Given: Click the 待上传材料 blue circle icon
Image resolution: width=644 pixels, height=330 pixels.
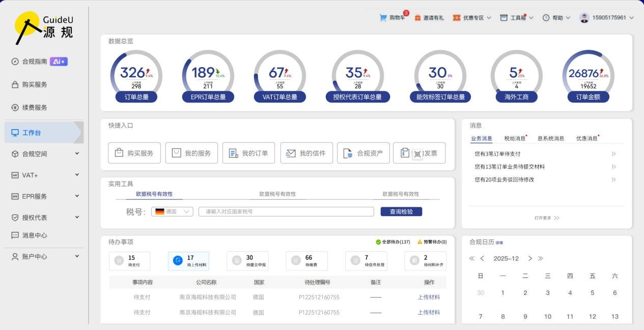Looking at the screenshot, I should (178, 261).
